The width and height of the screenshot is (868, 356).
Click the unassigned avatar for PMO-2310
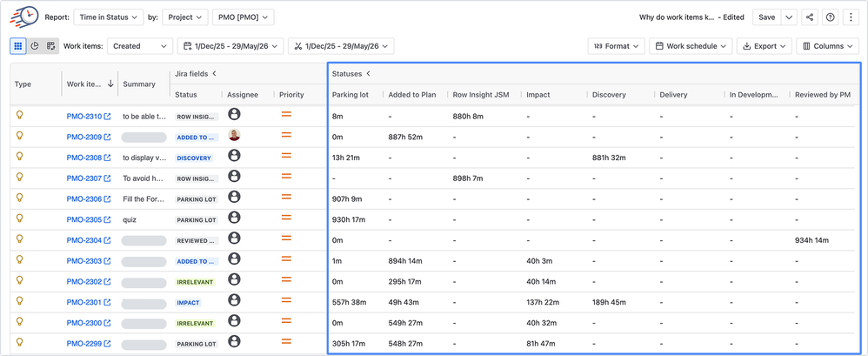[x=234, y=115]
